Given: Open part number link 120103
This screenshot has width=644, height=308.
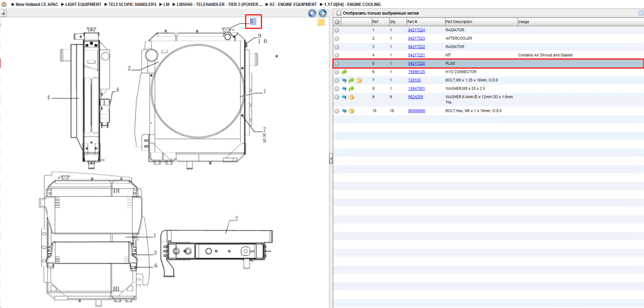Looking at the screenshot, I should [414, 80].
